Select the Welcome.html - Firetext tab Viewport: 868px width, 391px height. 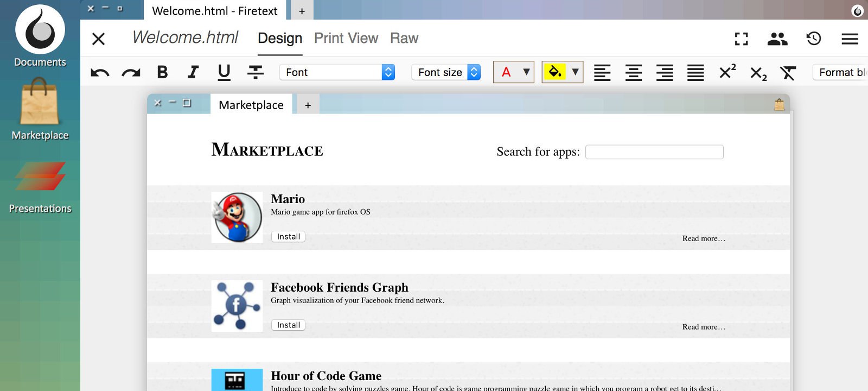(x=215, y=11)
